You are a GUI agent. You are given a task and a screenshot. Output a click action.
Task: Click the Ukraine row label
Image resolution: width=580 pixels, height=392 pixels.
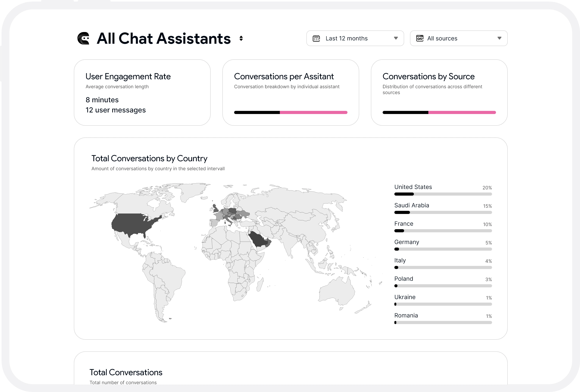405,297
